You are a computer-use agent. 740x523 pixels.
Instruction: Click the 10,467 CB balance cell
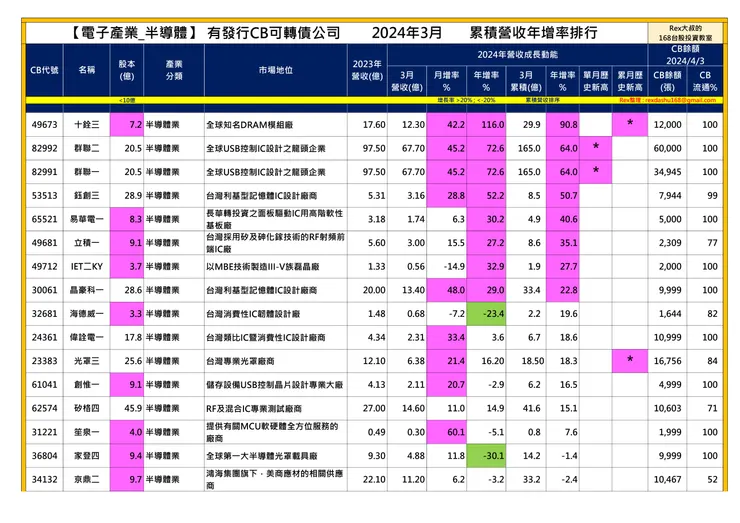pos(667,479)
